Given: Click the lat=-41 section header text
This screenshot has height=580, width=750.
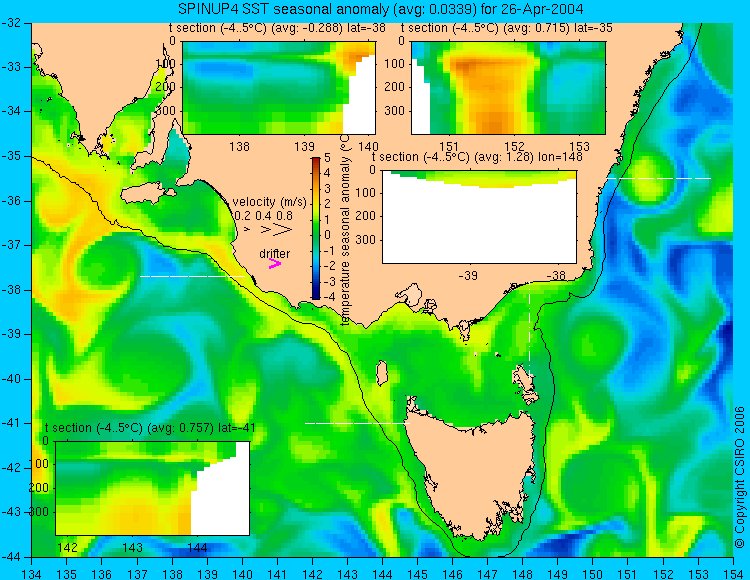Looking at the screenshot, I should click(x=150, y=427).
